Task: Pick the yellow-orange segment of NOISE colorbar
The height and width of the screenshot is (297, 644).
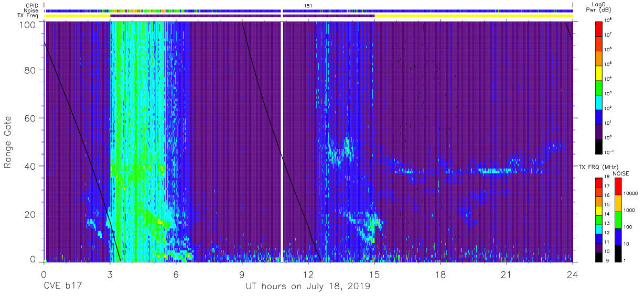Action: point(617,203)
